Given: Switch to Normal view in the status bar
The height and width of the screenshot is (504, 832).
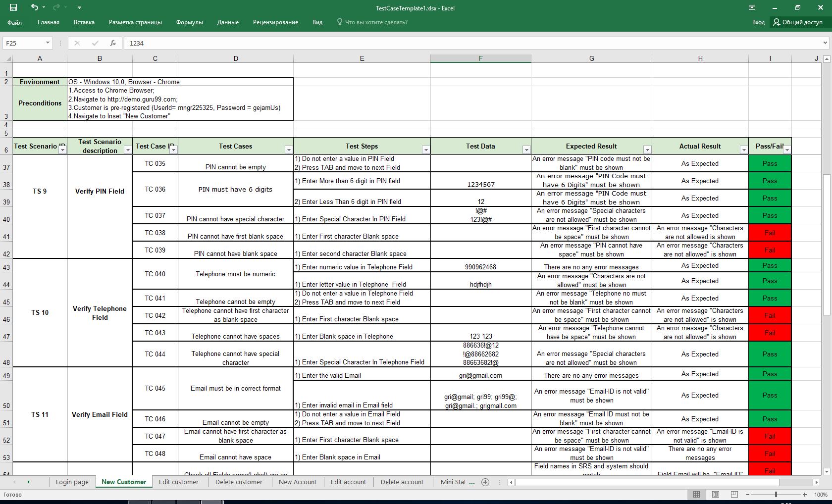Looking at the screenshot, I should [x=697, y=494].
